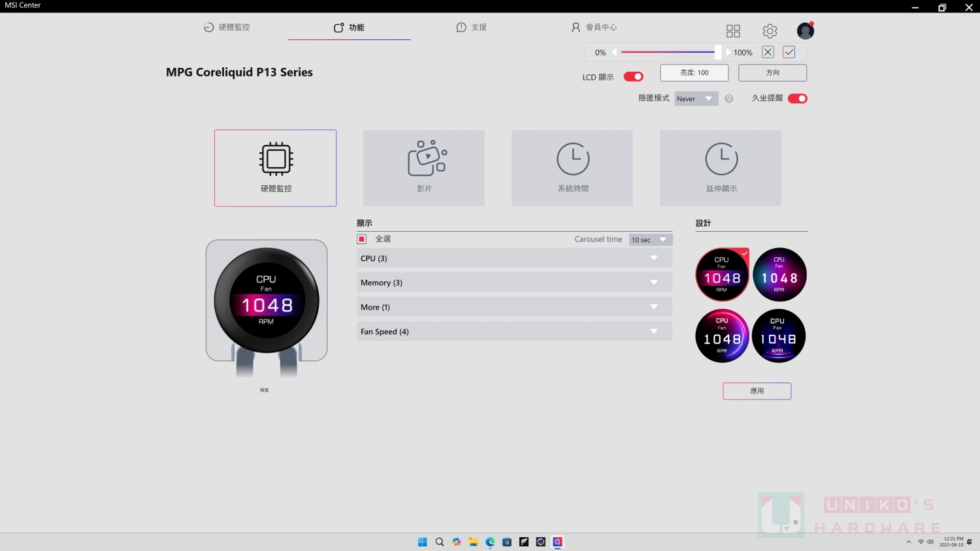Expand the CPU (3) section
Screen dimensions: 980x551
pos(514,258)
